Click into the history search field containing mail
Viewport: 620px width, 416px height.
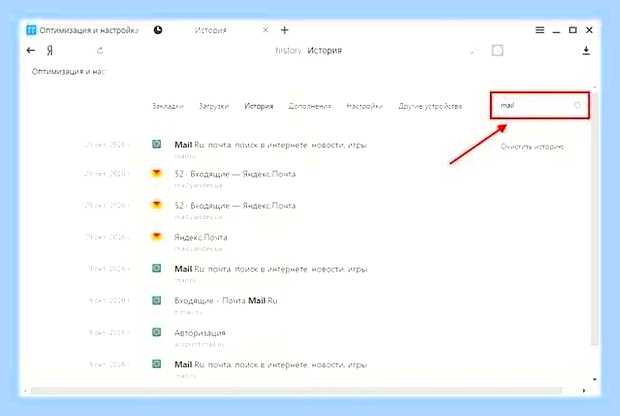540,105
